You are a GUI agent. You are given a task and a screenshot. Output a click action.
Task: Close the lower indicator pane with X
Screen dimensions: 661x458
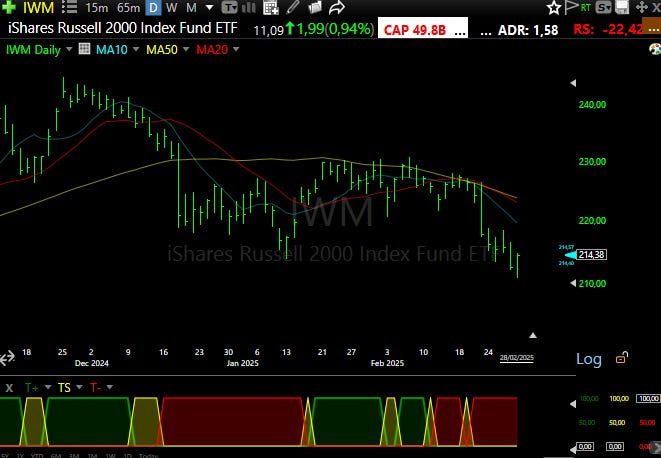(x=9, y=388)
